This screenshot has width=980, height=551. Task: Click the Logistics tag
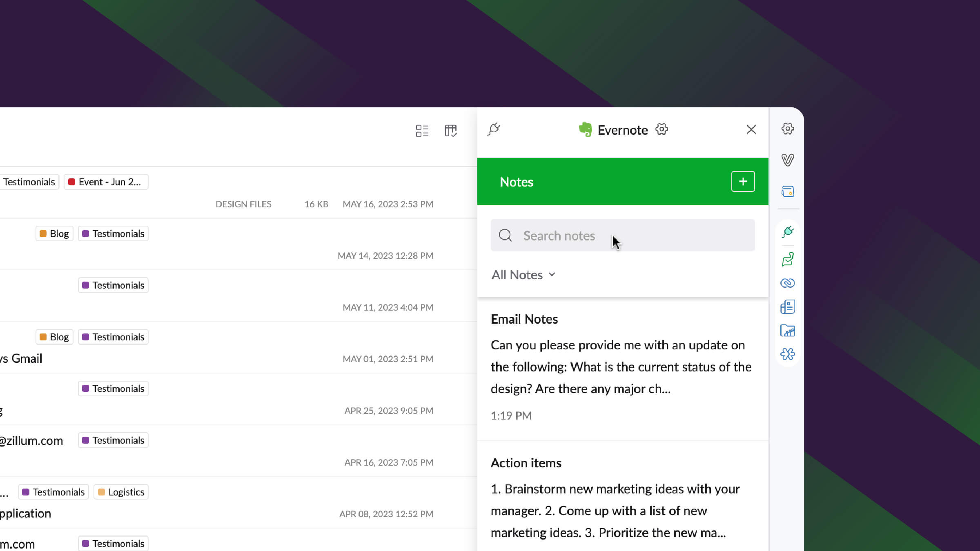click(x=121, y=492)
